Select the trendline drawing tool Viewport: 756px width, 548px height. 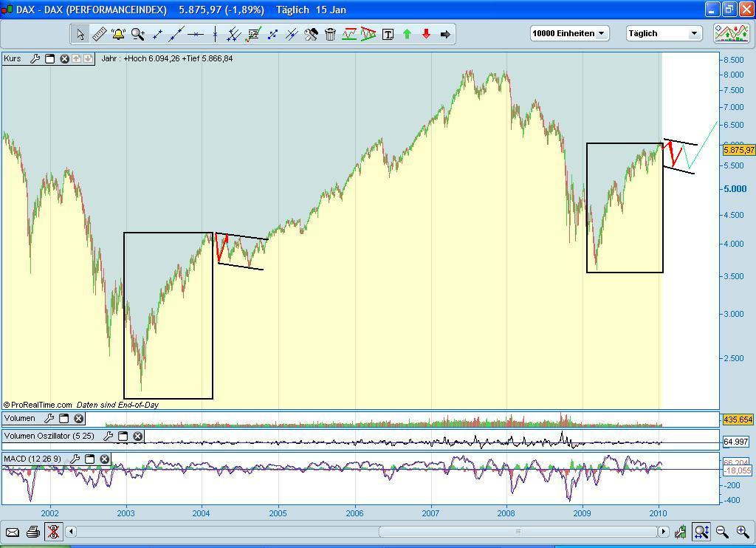[176, 34]
